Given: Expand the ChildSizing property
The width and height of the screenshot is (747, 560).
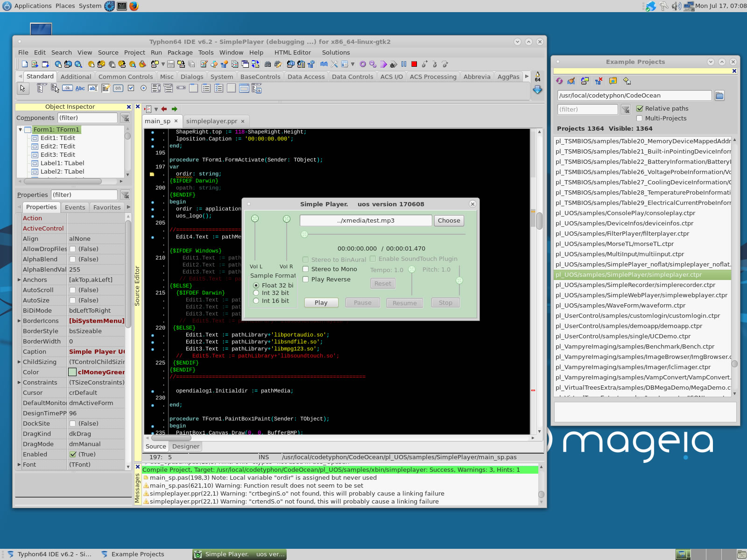Looking at the screenshot, I should point(19,362).
